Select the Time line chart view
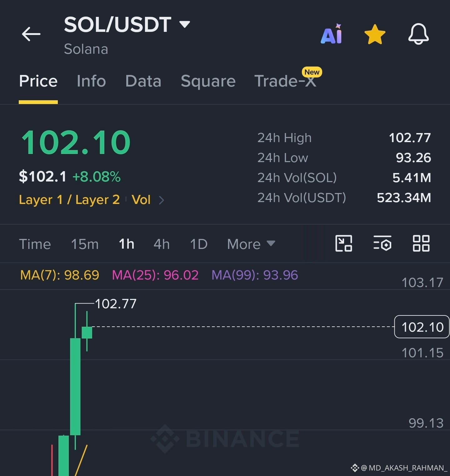This screenshot has width=450, height=476. 35,244
